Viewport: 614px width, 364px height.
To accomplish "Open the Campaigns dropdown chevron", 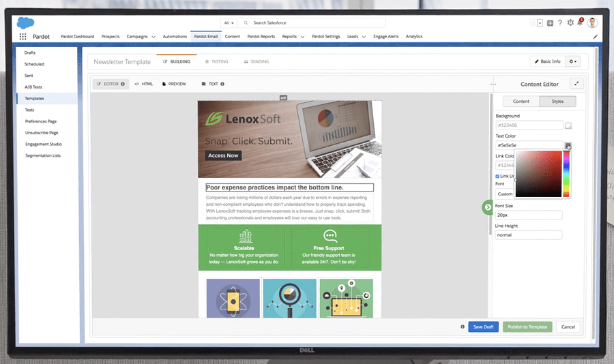I will coord(153,37).
